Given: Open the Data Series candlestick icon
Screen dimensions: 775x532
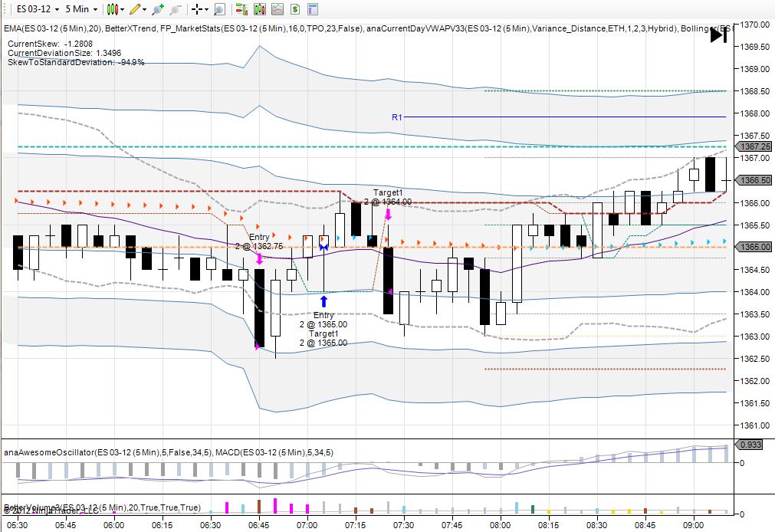Looking at the screenshot, I should click(260, 9).
